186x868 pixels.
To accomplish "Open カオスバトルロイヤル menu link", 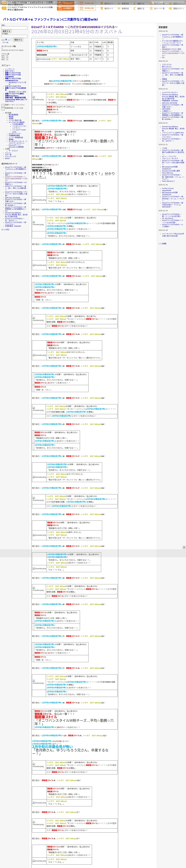I will tap(13, 86).
